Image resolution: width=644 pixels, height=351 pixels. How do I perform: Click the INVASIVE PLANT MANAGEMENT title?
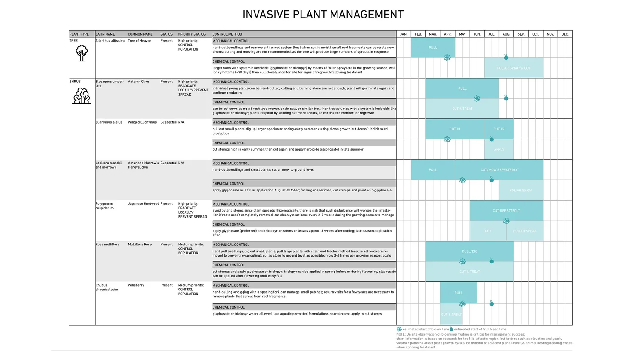click(323, 15)
